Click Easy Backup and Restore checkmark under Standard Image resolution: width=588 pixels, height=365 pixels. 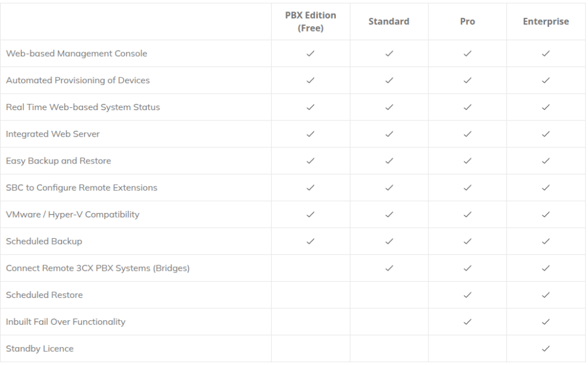[x=389, y=161]
